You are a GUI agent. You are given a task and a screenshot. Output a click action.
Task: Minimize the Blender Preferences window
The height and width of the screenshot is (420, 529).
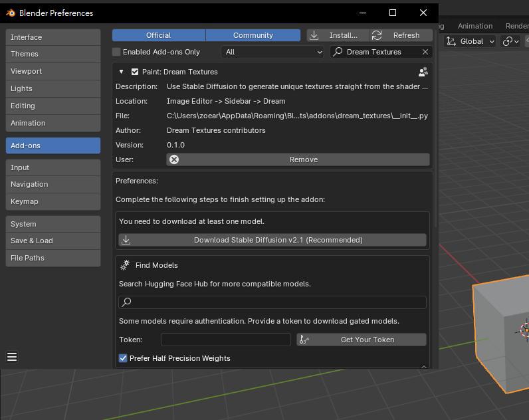tap(363, 13)
